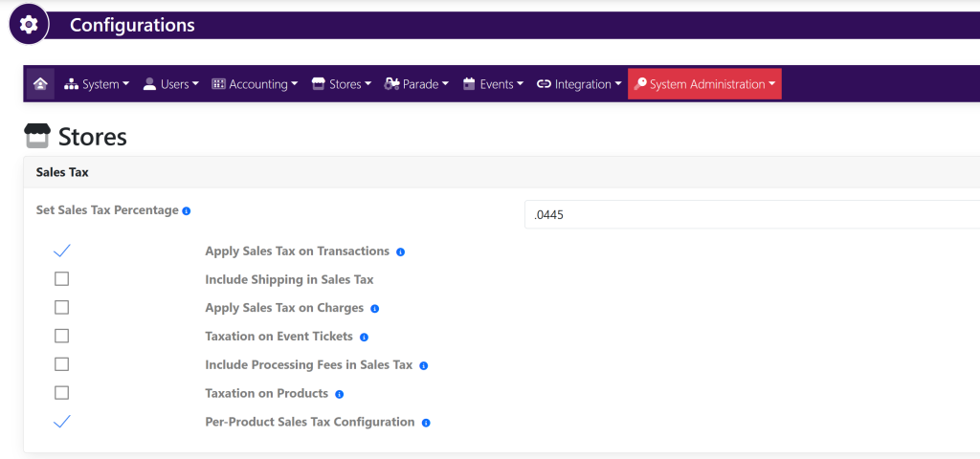Toggle Taxation on Event Tickets checkbox
Viewport: 980px width, 459px height.
[62, 336]
